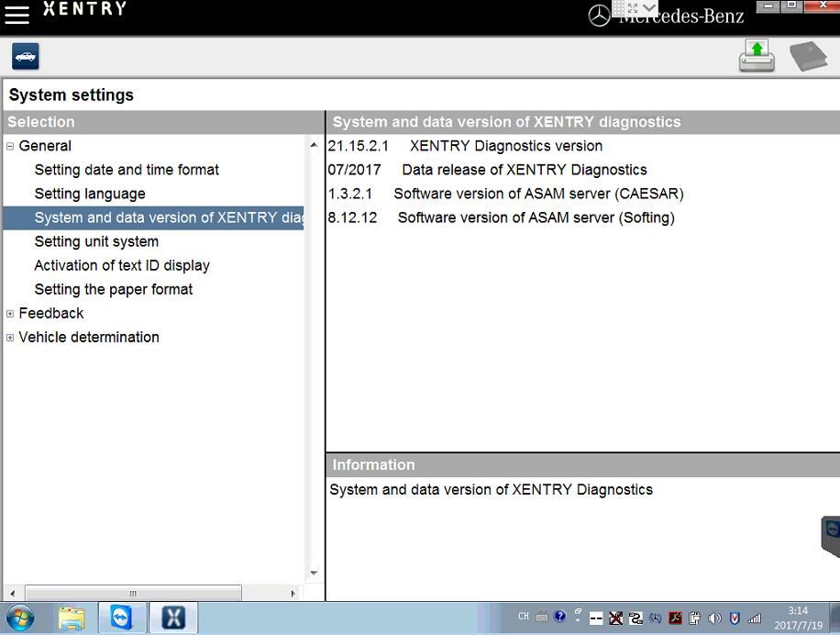Click the horizontal scrollbar thumb
Image resolution: width=840 pixels, height=635 pixels.
coord(133,593)
